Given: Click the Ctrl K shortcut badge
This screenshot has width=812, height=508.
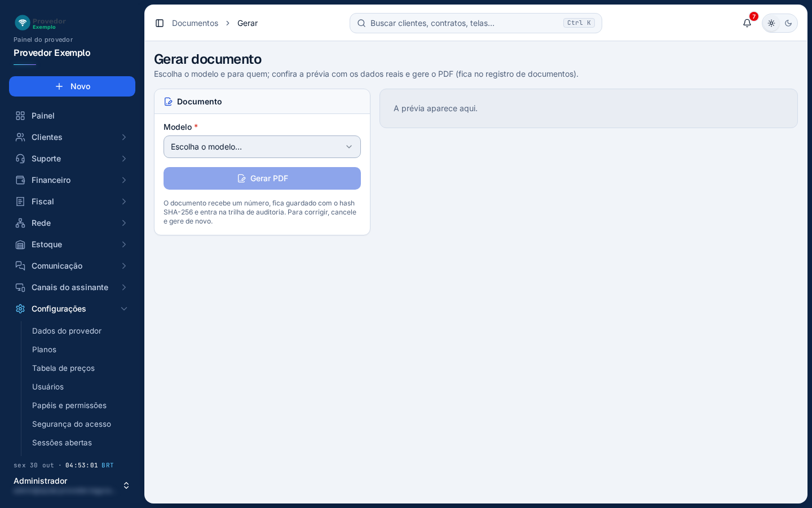Looking at the screenshot, I should click(579, 23).
